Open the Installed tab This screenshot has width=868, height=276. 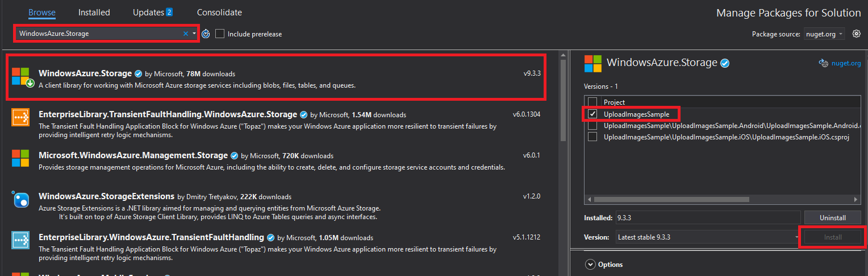point(94,13)
